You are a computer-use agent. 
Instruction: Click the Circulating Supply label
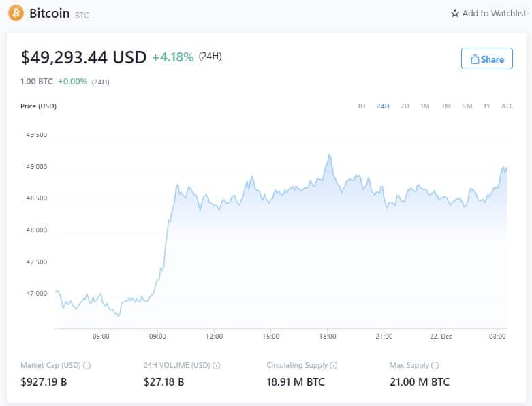click(297, 365)
